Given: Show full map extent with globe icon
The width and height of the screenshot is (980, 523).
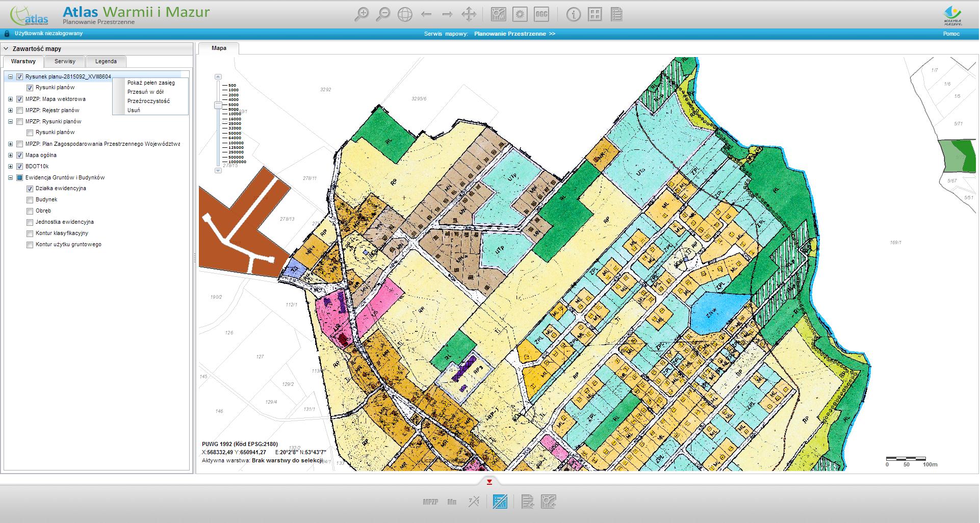Looking at the screenshot, I should (x=405, y=14).
